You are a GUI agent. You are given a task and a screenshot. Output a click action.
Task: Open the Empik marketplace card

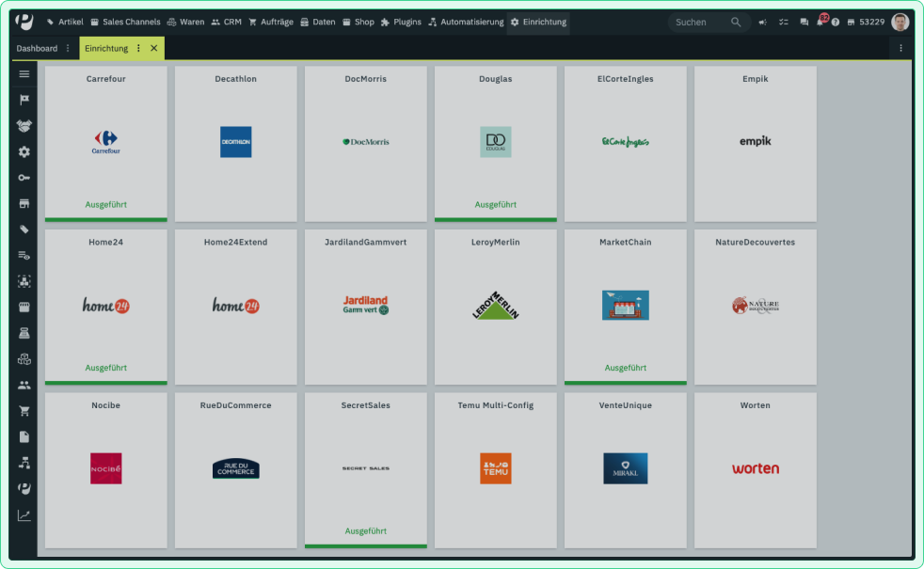tap(756, 144)
